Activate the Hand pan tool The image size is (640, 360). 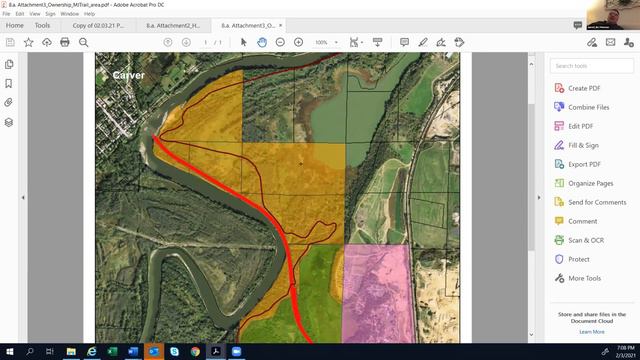point(262,42)
